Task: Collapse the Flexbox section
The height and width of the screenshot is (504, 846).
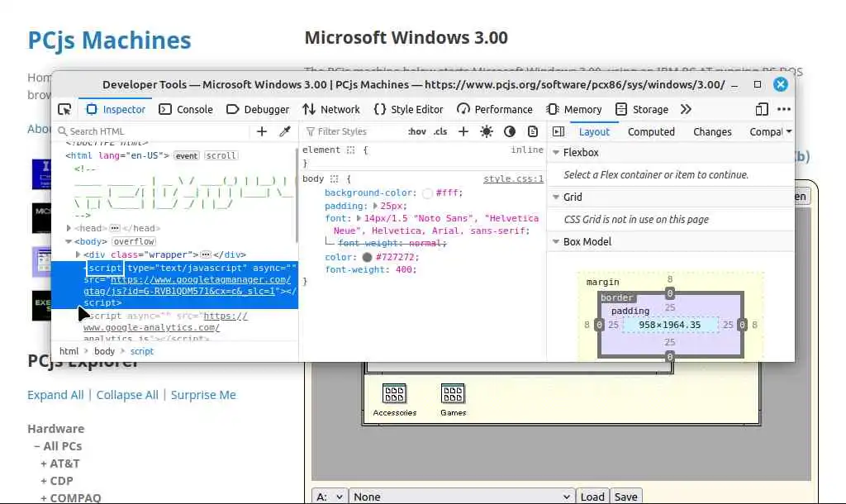Action: (x=556, y=153)
